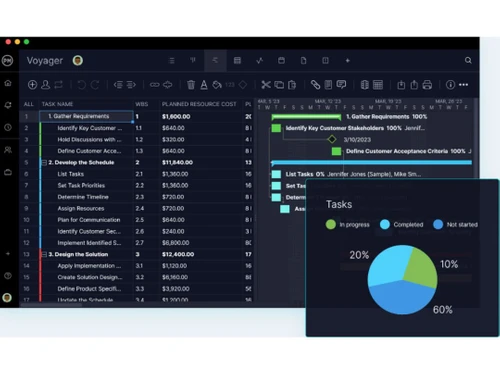Click the add task plus icon
Screen dimensions: 500x375
point(32,85)
